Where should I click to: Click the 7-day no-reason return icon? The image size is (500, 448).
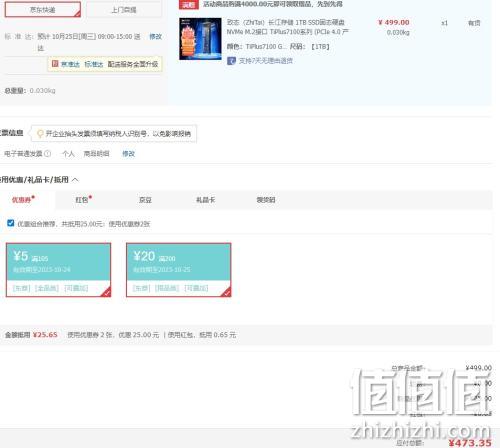tap(231, 61)
